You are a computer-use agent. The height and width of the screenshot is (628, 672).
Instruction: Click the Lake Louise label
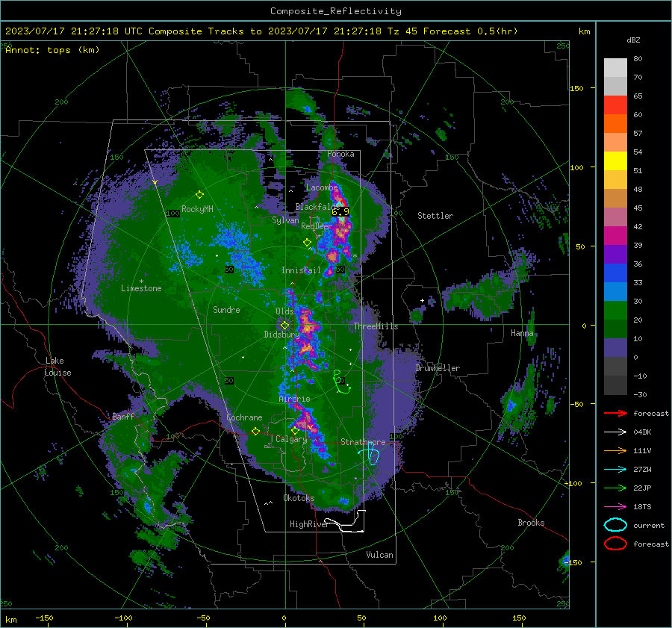click(58, 367)
